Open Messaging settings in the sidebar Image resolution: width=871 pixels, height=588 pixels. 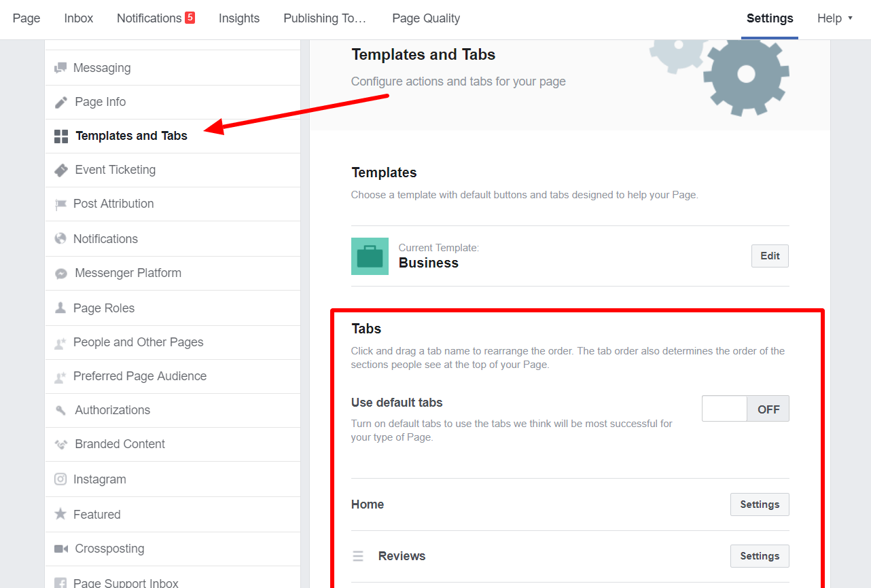click(x=173, y=68)
